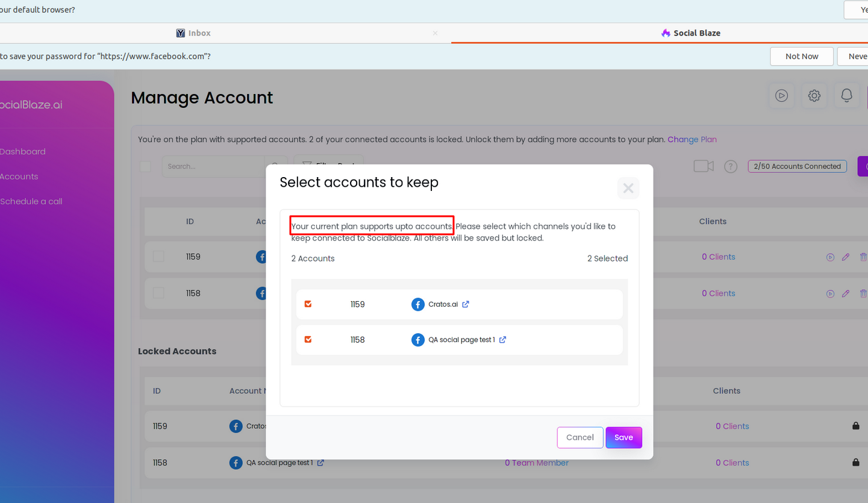This screenshot has width=868, height=503.
Task: Select the checkbox for row 1158
Action: 158,293
